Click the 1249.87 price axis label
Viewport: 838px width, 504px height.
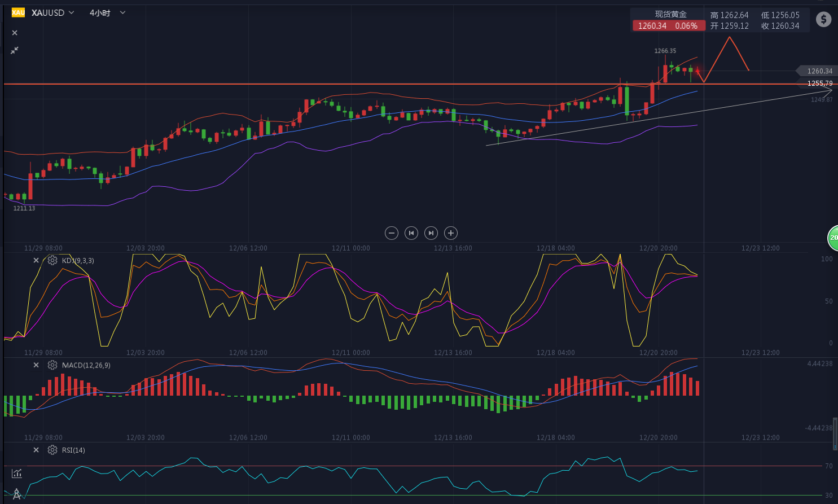coord(822,100)
